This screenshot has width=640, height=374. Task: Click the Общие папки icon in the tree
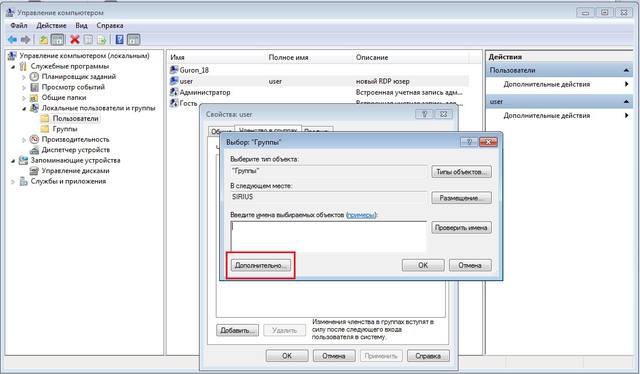click(34, 98)
